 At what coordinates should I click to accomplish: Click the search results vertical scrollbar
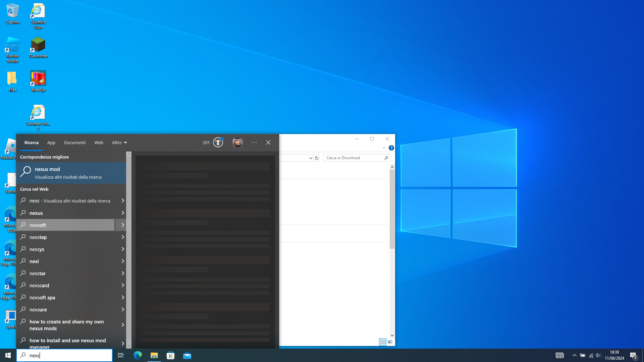tap(128, 248)
